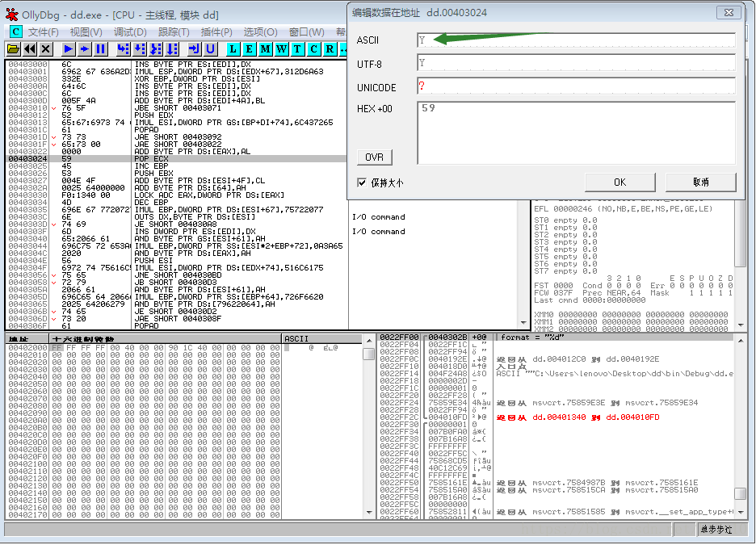The image size is (756, 545).
Task: Open the 文件(F) menu
Action: tap(44, 31)
